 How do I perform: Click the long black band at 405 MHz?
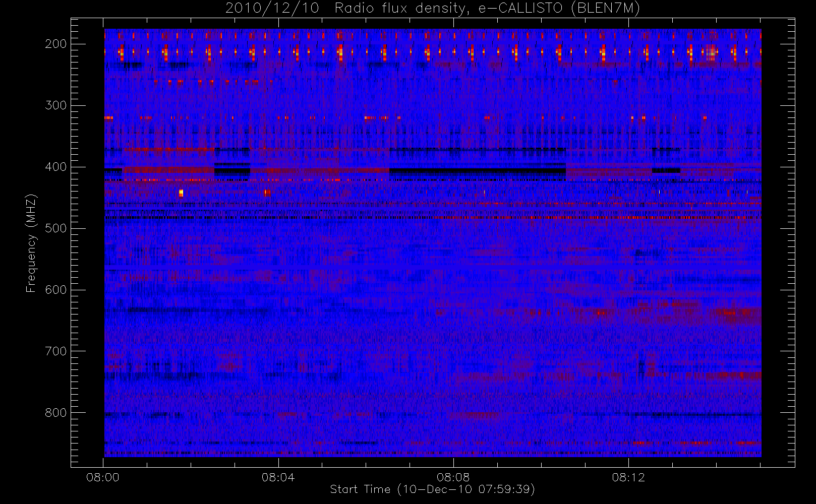(477, 171)
